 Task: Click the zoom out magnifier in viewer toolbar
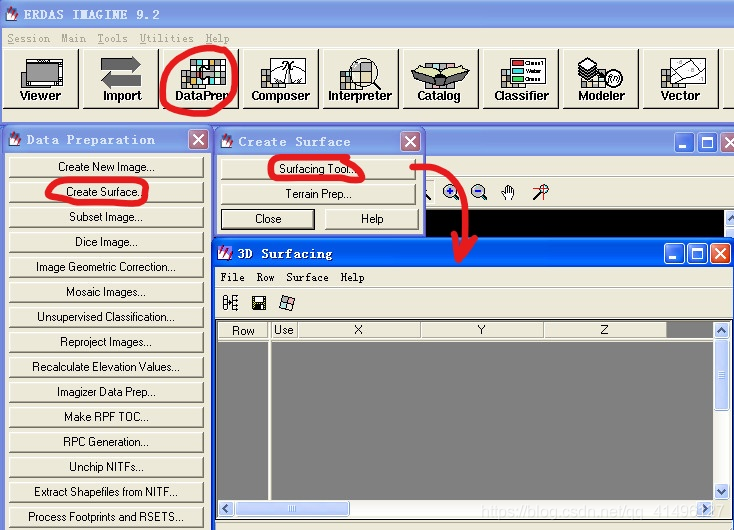[x=478, y=192]
